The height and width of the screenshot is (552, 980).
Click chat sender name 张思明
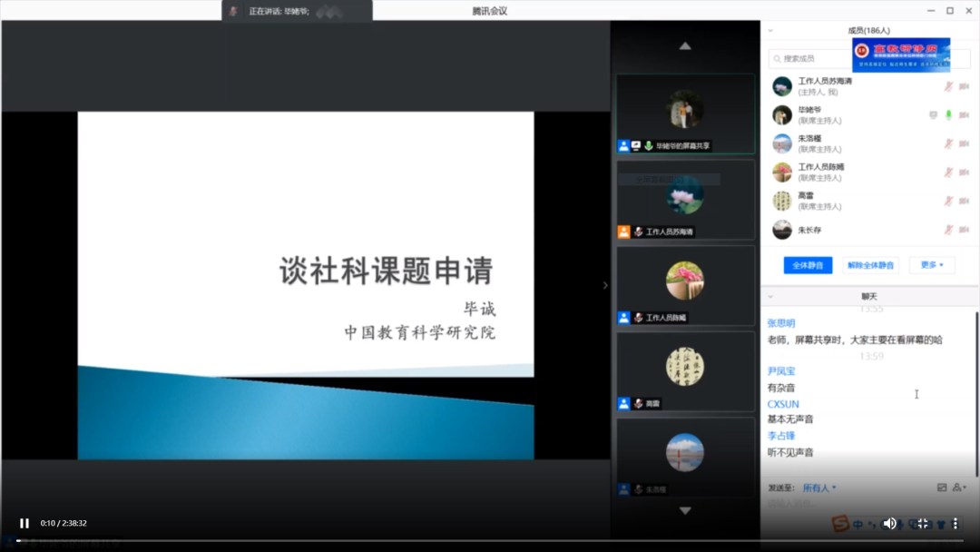pyautogui.click(x=781, y=323)
